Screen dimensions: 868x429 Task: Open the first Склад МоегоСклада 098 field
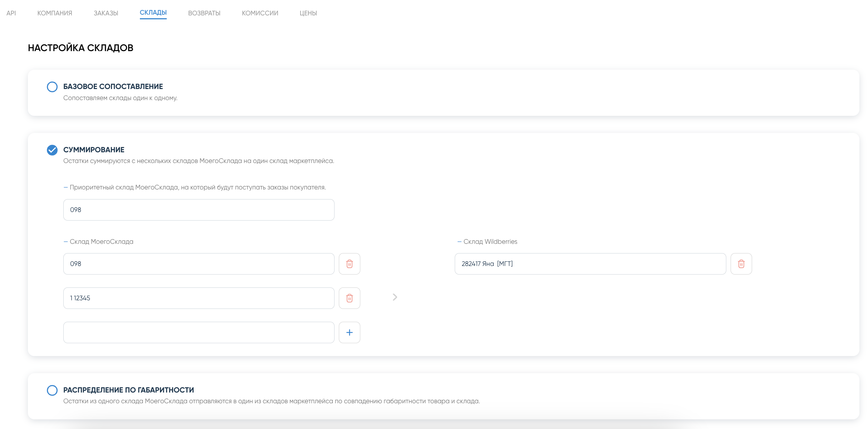199,264
